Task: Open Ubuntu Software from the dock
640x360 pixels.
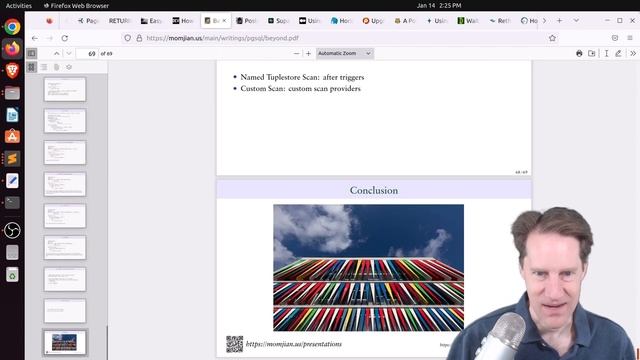Action: 12,136
